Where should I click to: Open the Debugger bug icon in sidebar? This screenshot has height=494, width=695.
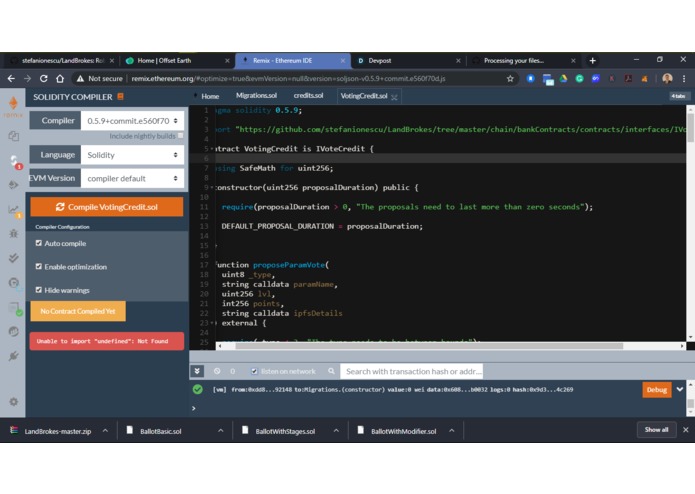click(13, 233)
